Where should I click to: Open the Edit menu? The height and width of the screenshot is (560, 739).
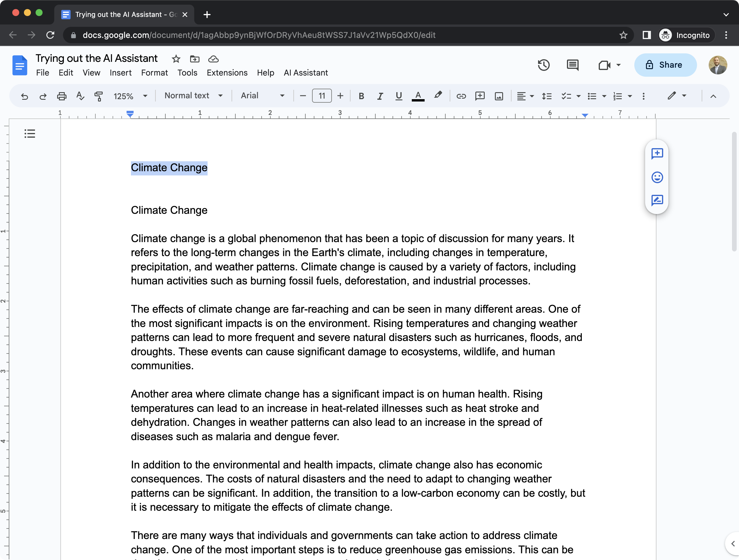(x=66, y=73)
